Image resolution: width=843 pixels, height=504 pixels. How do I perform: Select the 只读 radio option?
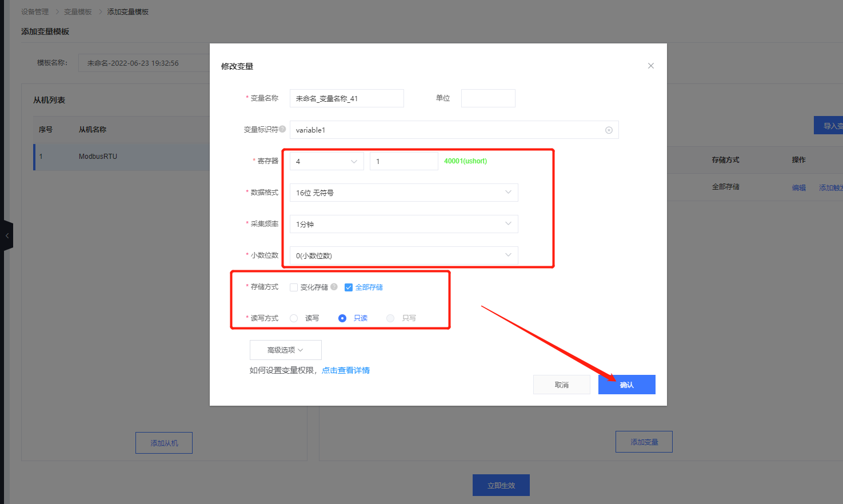[342, 318]
